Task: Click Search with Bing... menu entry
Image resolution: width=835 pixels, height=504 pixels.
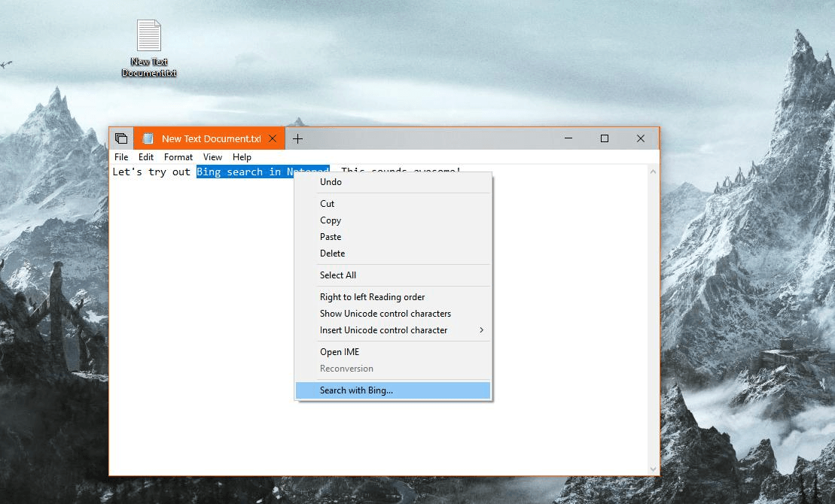Action: tap(393, 390)
